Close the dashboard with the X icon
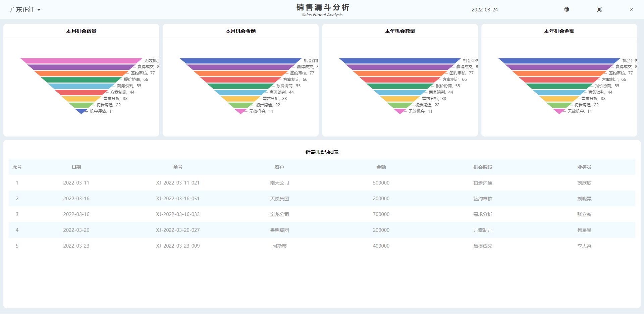 [631, 9]
